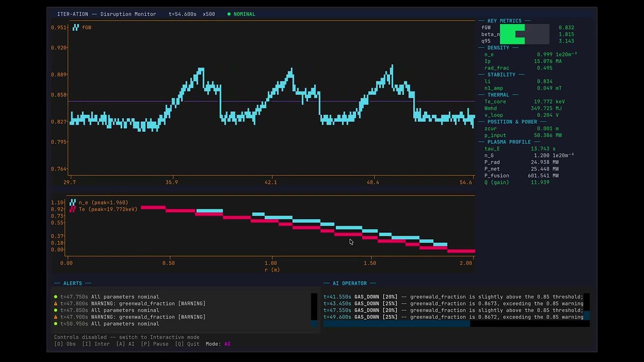Quit the monitor via [Q] Quit
Viewport: 644px width, 362px height.
(x=187, y=344)
